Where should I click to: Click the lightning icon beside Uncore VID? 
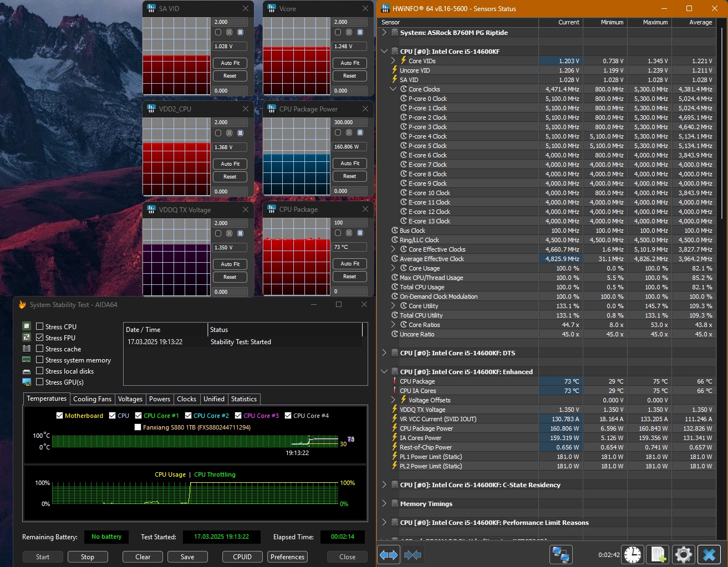pos(395,70)
